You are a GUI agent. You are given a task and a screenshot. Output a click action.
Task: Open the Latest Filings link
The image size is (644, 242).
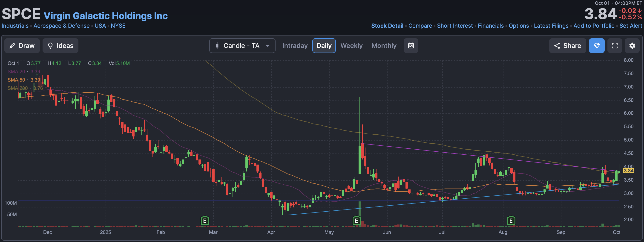(551, 26)
